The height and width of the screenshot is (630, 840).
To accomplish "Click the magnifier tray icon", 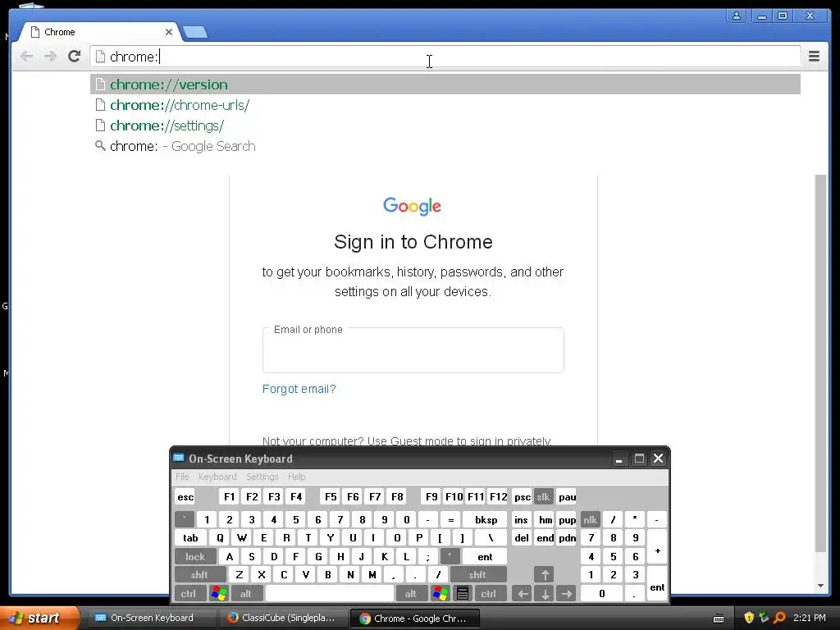I will click(779, 618).
